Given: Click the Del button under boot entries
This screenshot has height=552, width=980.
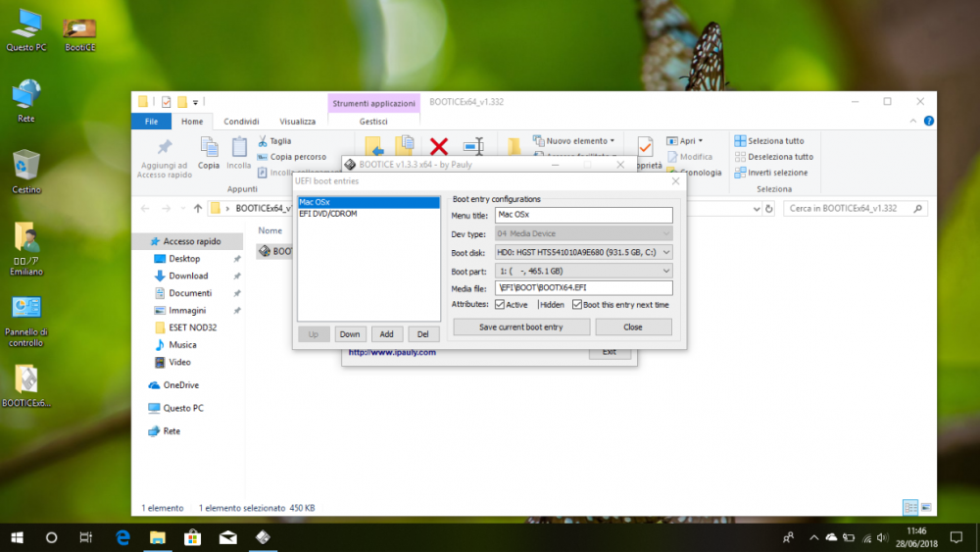Looking at the screenshot, I should (423, 334).
